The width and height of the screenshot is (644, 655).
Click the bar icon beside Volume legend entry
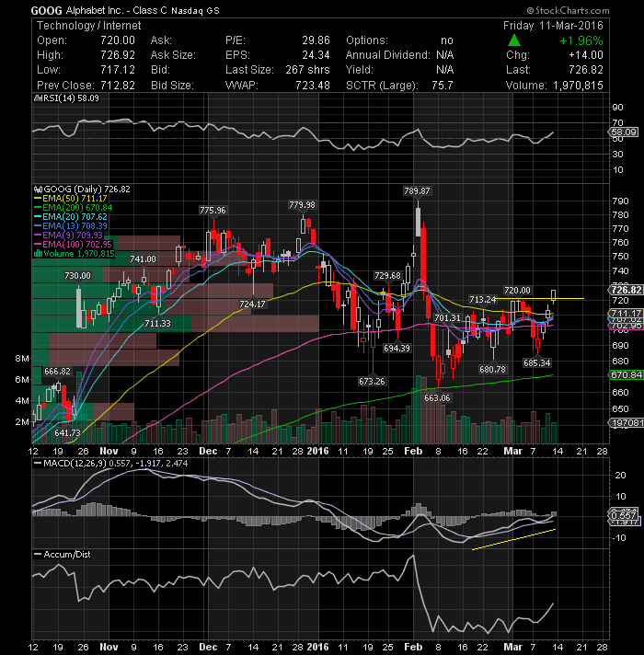click(38, 254)
